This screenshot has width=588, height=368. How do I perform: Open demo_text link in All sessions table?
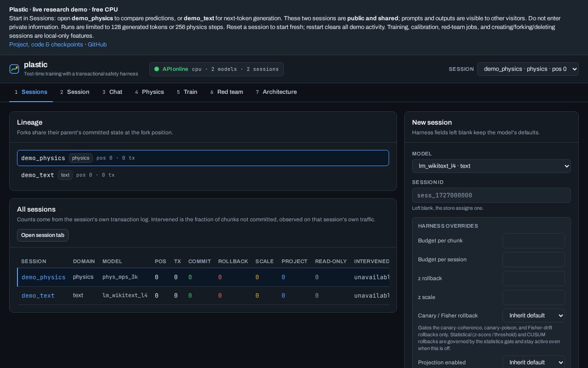pyautogui.click(x=38, y=296)
